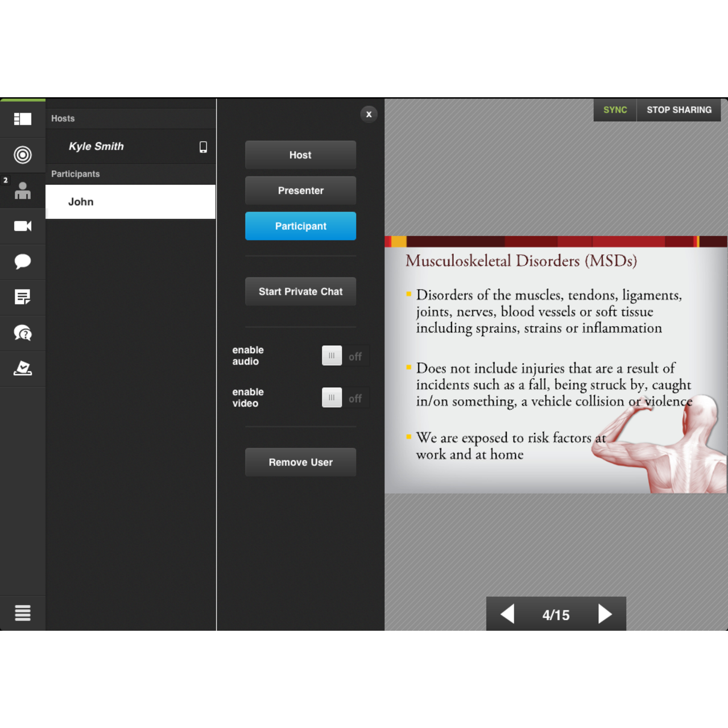This screenshot has height=728, width=728.
Task: Open the participants panel icon with badge 2
Action: coord(23,191)
